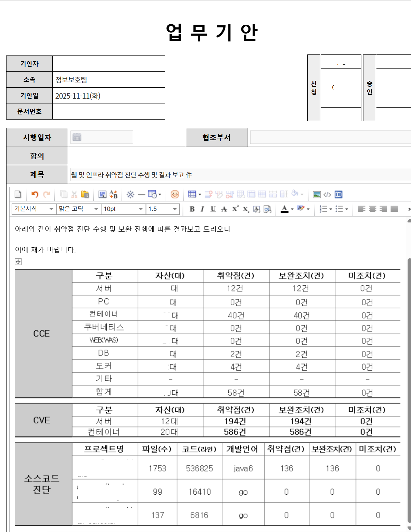Apply superscript formatting

tap(235, 209)
